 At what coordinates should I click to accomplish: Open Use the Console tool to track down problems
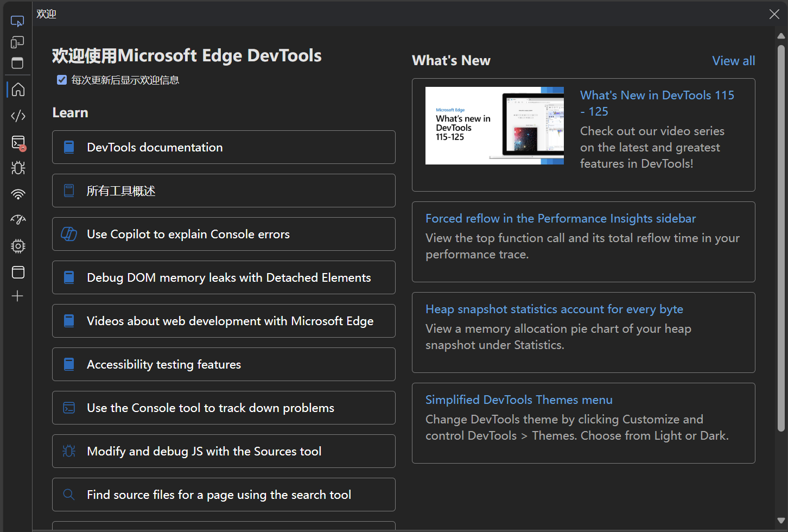pyautogui.click(x=224, y=408)
